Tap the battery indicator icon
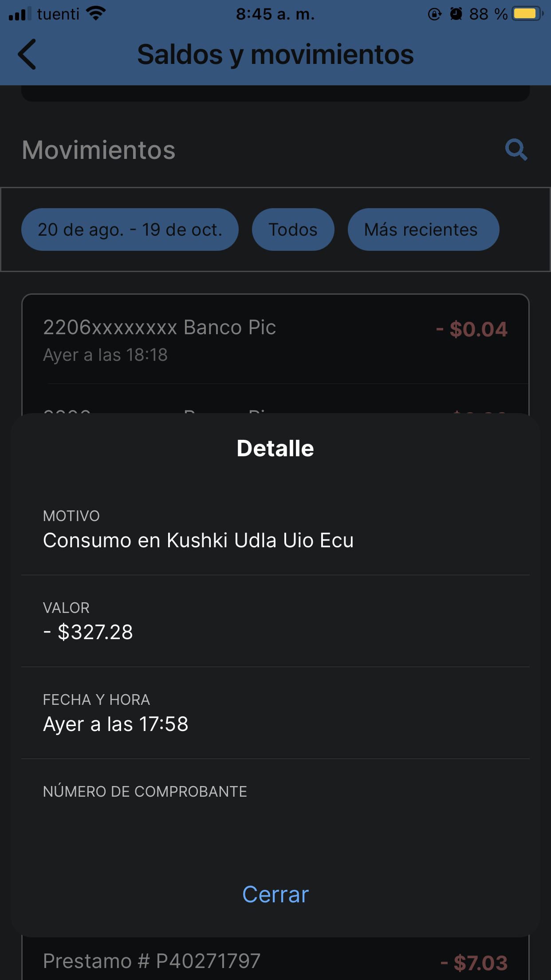This screenshot has height=980, width=551. pyautogui.click(x=527, y=14)
